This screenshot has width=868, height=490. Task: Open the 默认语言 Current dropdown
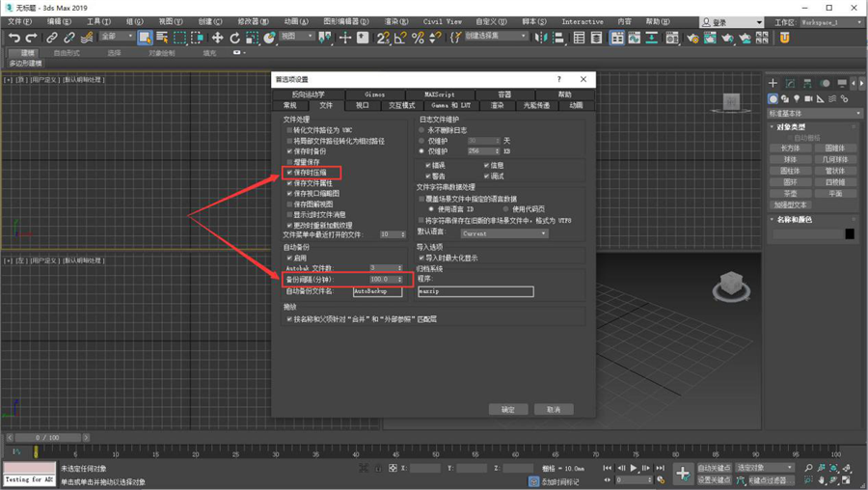click(504, 233)
